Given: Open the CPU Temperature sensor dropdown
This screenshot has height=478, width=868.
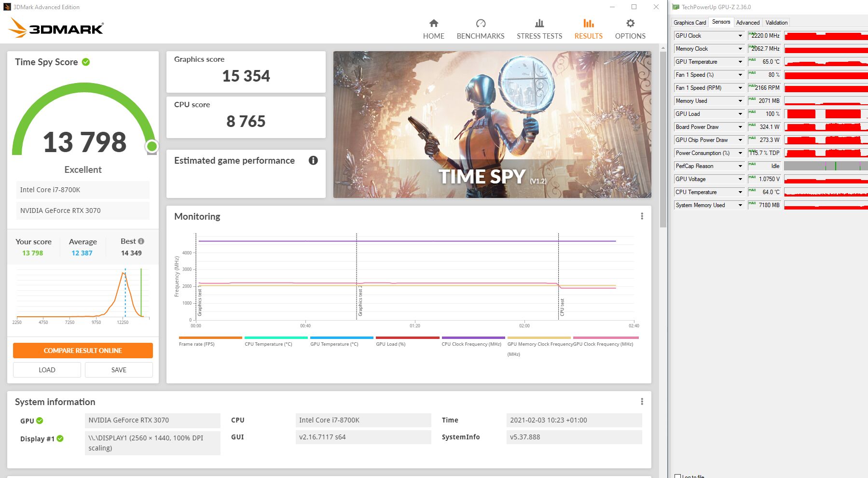Looking at the screenshot, I should coord(740,192).
